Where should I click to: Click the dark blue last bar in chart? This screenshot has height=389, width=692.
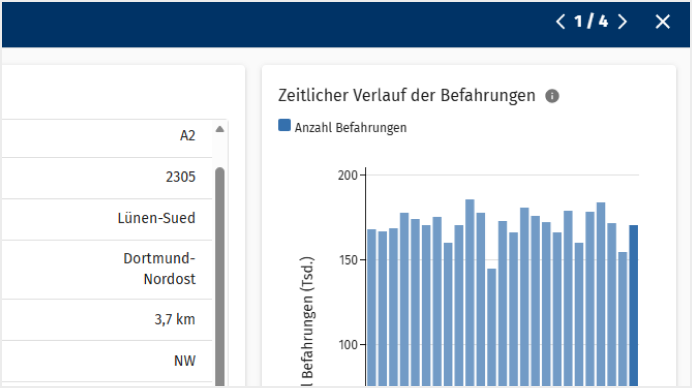click(633, 306)
